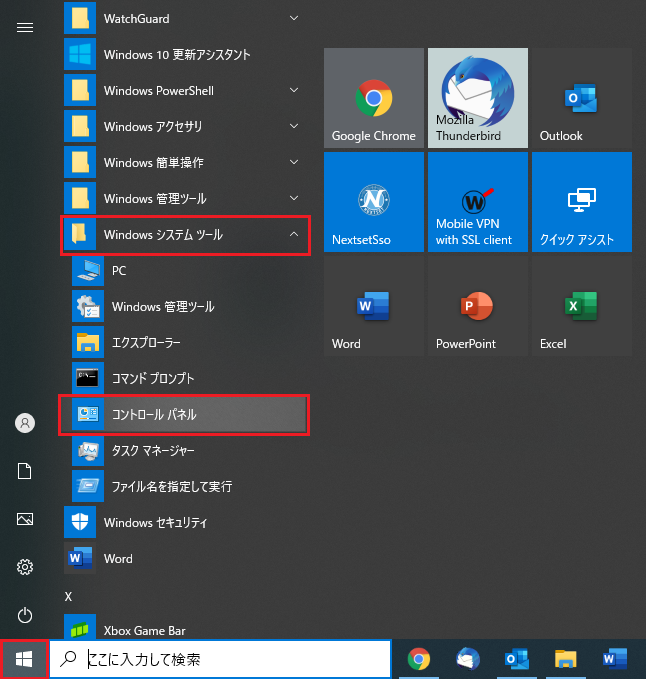
Task: Open File Explorer from the taskbar
Action: (x=567, y=659)
